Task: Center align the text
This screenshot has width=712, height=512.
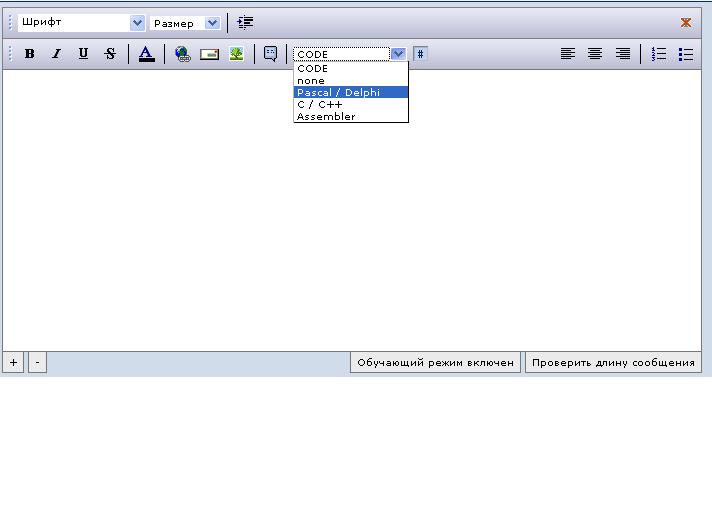Action: coord(595,54)
